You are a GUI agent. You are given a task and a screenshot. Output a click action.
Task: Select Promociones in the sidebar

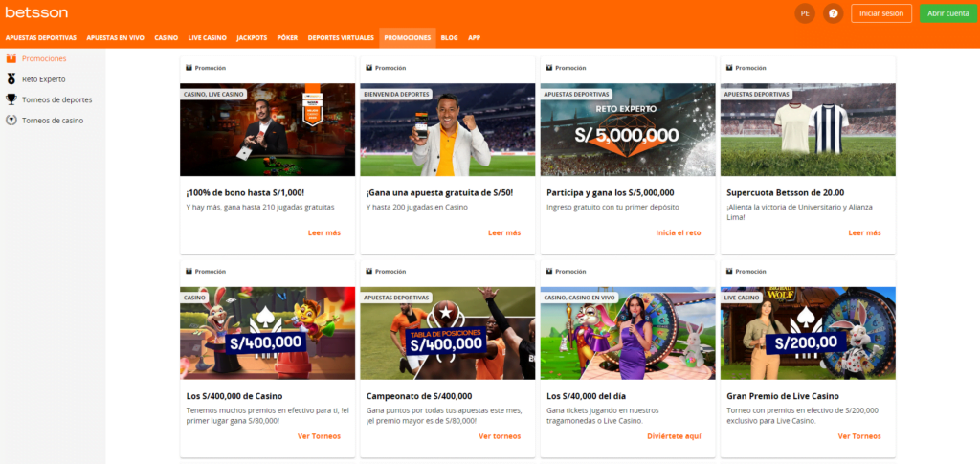pos(44,58)
